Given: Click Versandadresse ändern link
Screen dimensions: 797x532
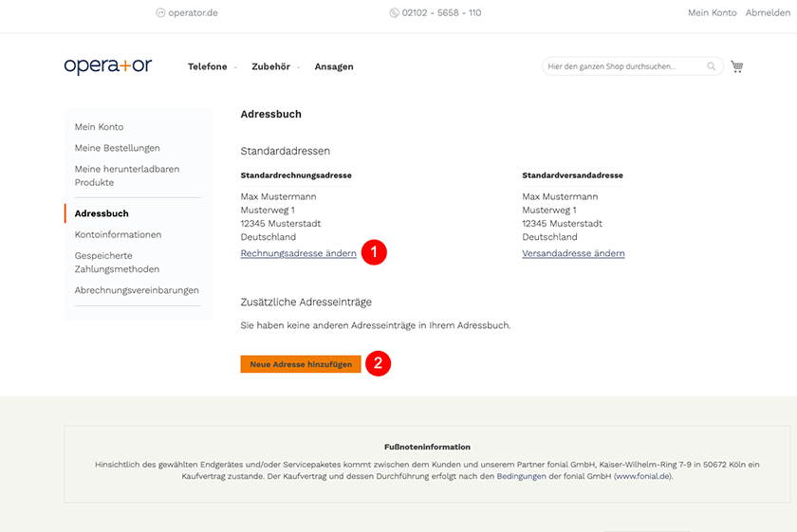Looking at the screenshot, I should click(x=573, y=253).
